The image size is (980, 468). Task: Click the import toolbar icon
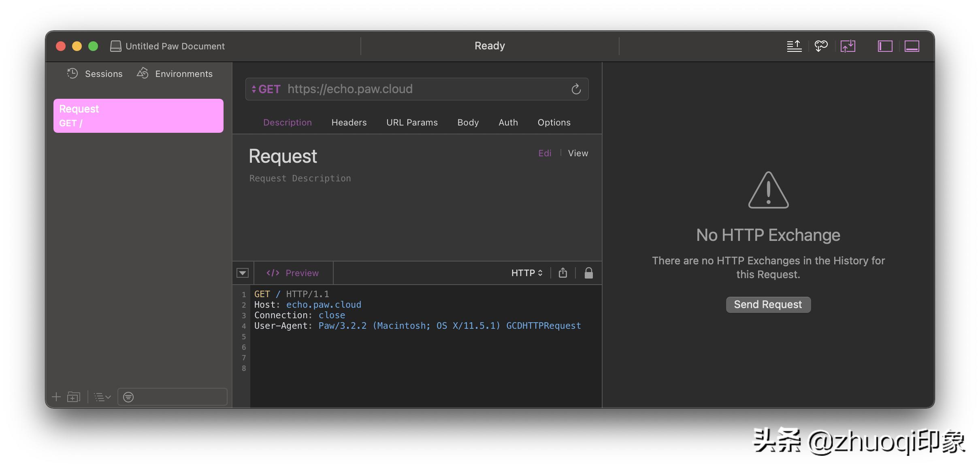tap(848, 46)
